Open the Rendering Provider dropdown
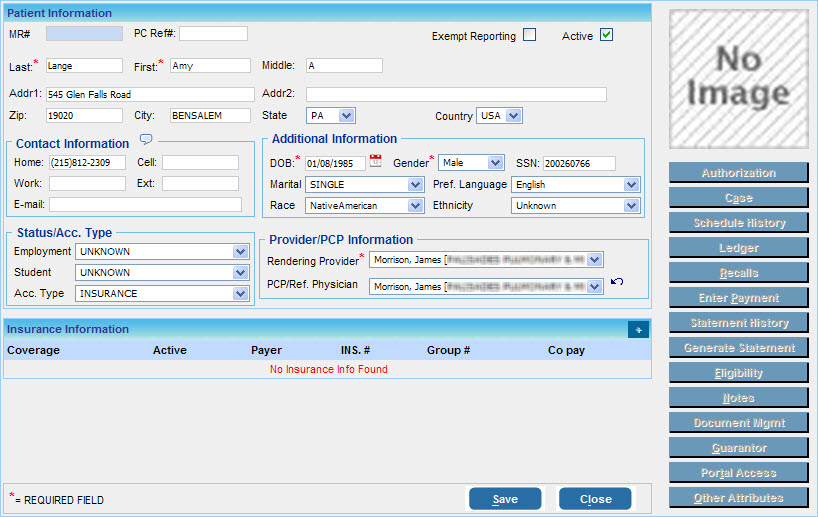This screenshot has height=517, width=818. (596, 260)
